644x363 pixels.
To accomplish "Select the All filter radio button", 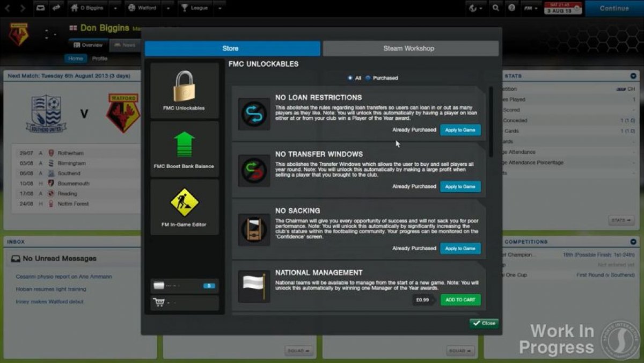I will [x=350, y=78].
